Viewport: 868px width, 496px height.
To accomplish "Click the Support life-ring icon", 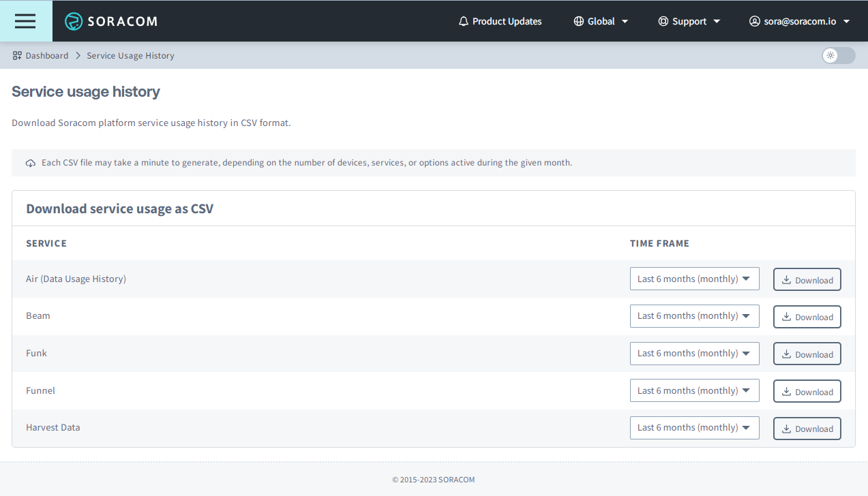I will [x=663, y=20].
